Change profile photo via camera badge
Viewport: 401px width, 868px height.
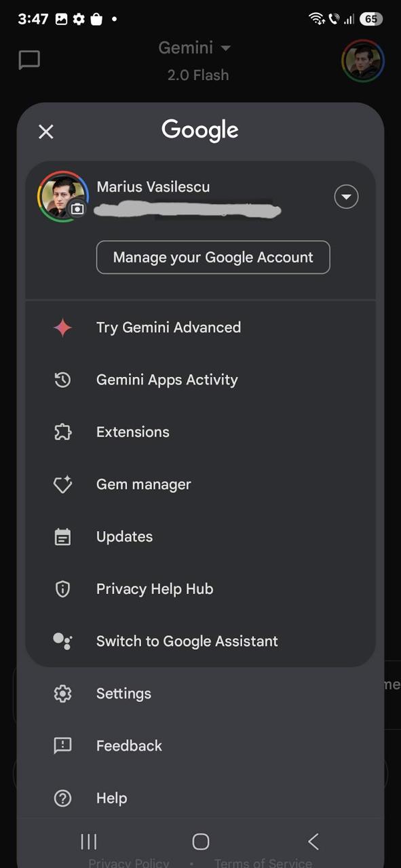[77, 209]
